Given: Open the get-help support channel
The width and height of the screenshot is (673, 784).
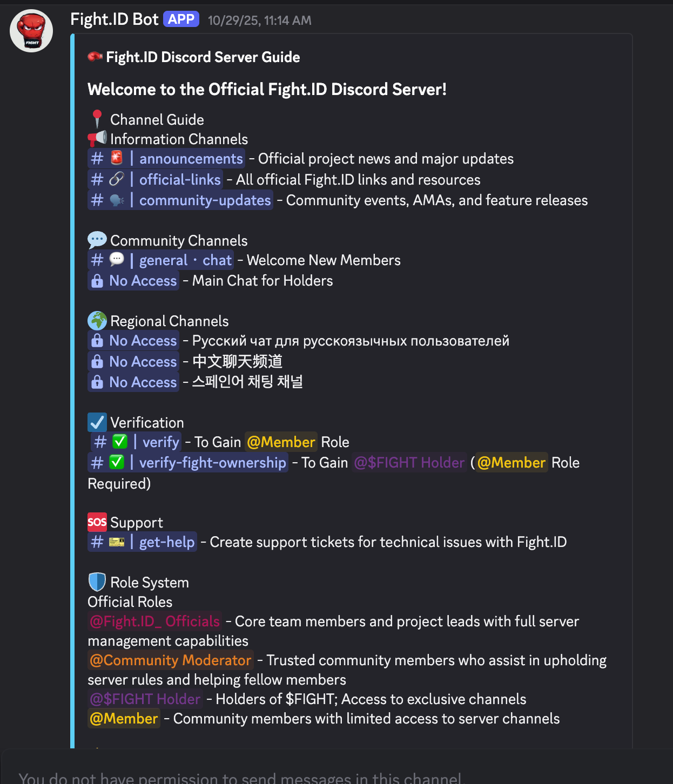Looking at the screenshot, I should pos(143,542).
